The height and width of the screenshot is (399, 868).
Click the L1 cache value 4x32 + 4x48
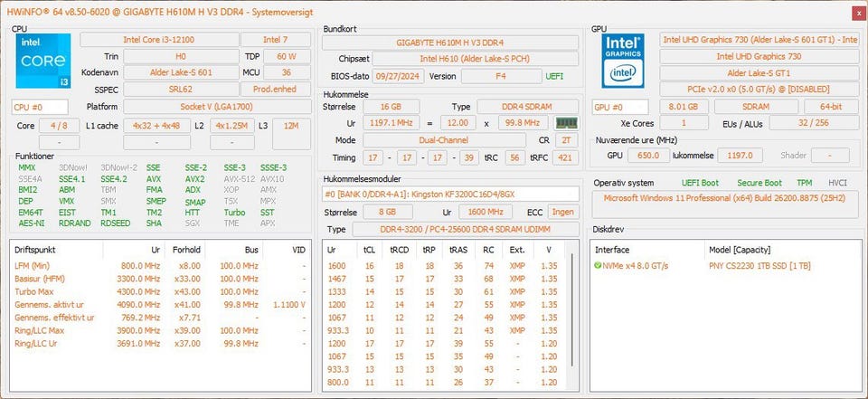coord(156,126)
